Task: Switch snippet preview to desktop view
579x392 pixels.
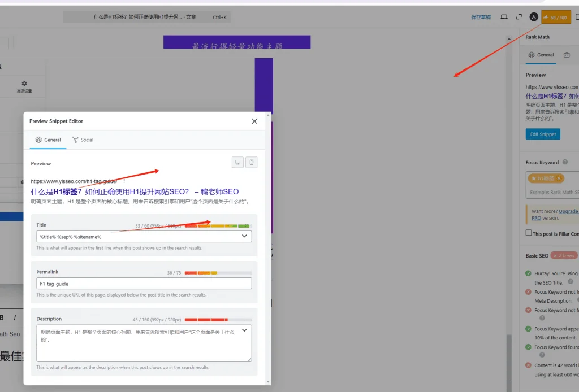Action: (x=237, y=162)
